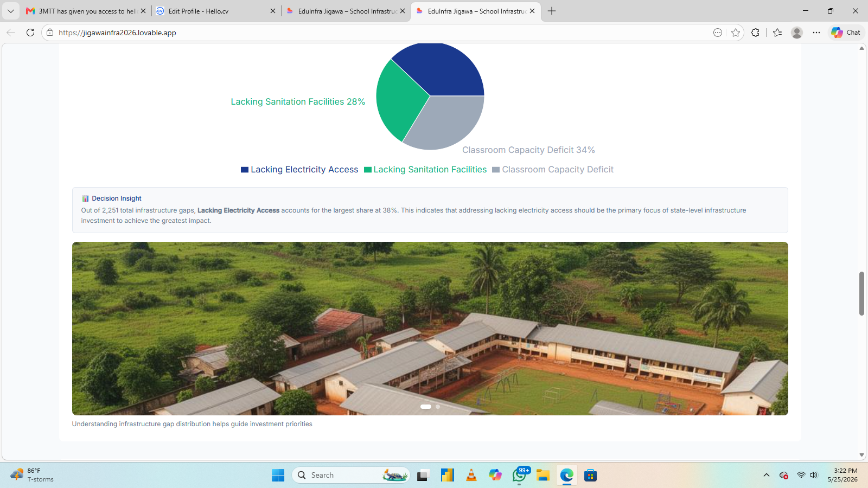Close the Edit Profile - Hello.cv tab
Image resolution: width=868 pixels, height=488 pixels.
(273, 11)
